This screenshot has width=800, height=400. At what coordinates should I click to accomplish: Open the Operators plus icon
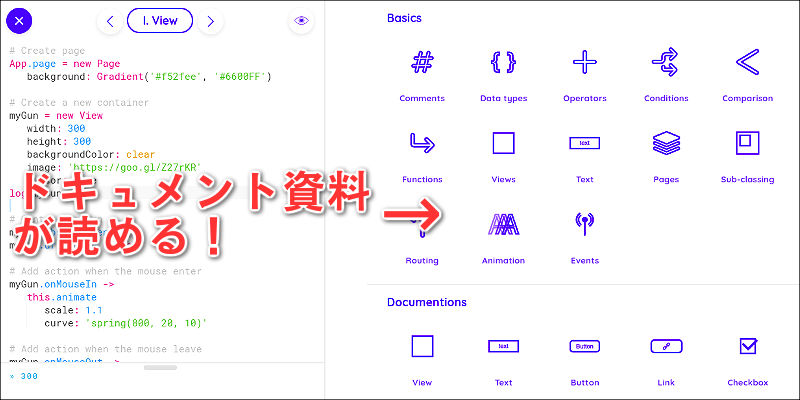585,62
